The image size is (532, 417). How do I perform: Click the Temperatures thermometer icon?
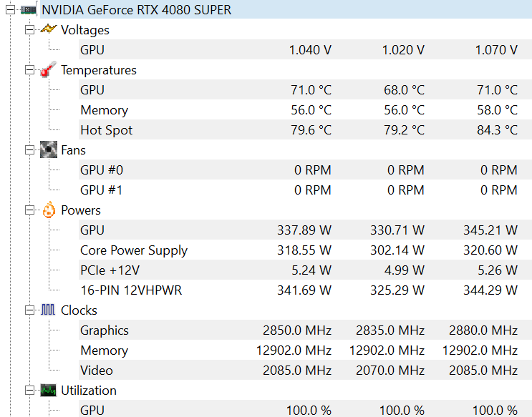(x=48, y=69)
